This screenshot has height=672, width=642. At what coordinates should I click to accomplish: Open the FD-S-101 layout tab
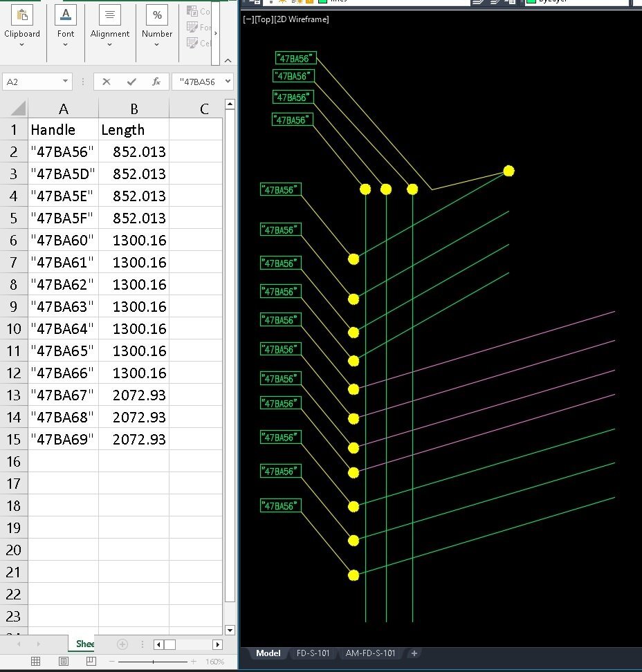[x=313, y=653]
